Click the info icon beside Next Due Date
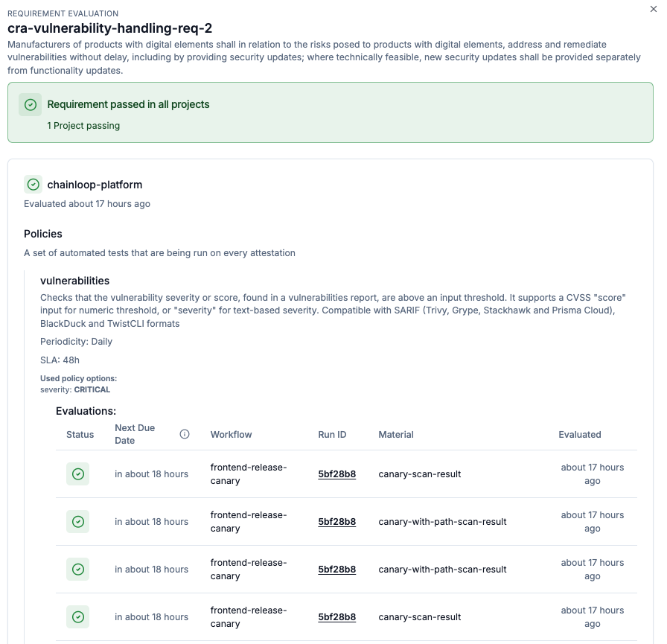Viewport: 667px width, 644px height. (x=184, y=434)
